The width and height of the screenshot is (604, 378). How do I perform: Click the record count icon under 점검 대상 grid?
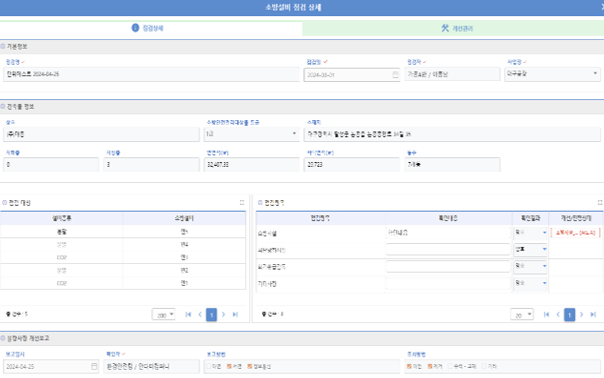tap(8, 314)
